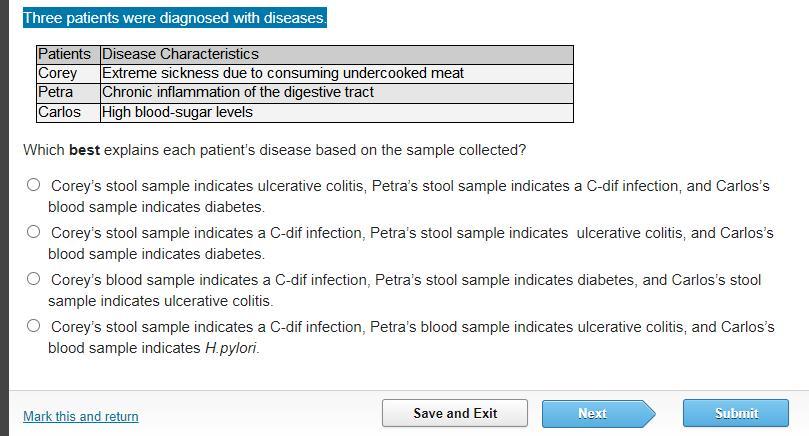Click the Save and Exit button
Screen dimensions: 809x436
click(455, 413)
